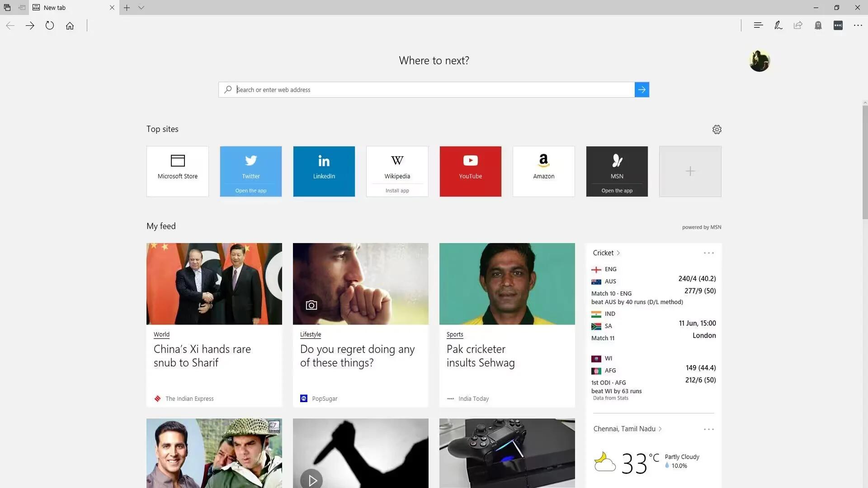Close the New tab tab
This screenshot has width=868, height=488.
(112, 8)
